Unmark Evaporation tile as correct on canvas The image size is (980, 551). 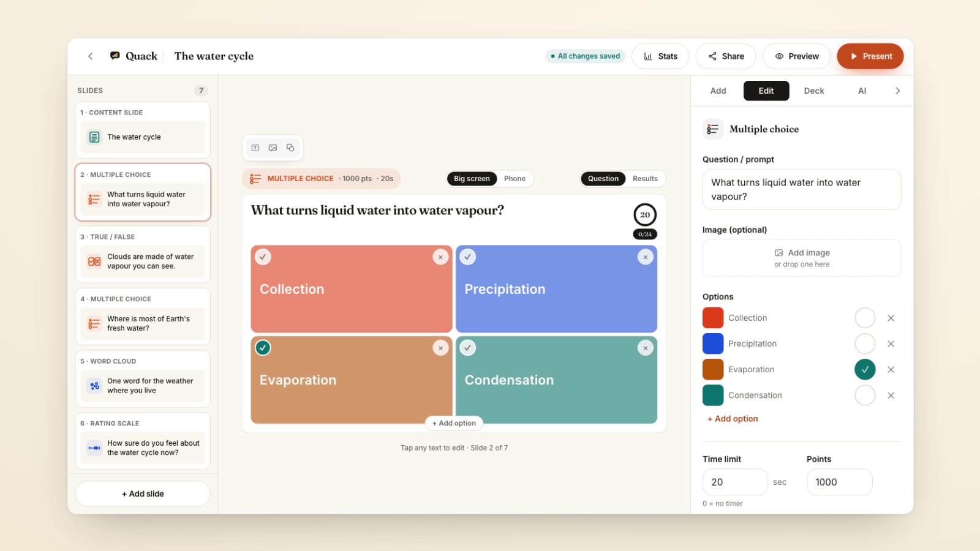tap(263, 348)
